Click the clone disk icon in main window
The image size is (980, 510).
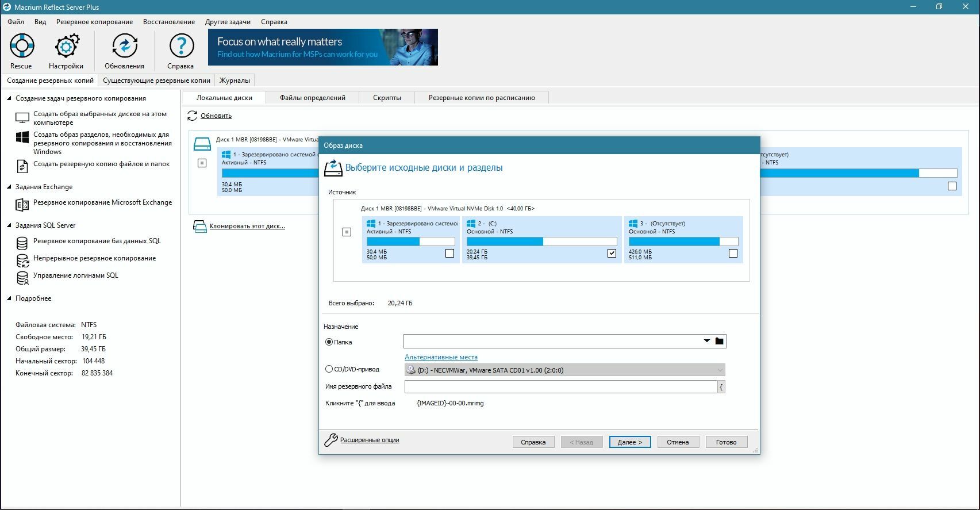[x=199, y=226]
